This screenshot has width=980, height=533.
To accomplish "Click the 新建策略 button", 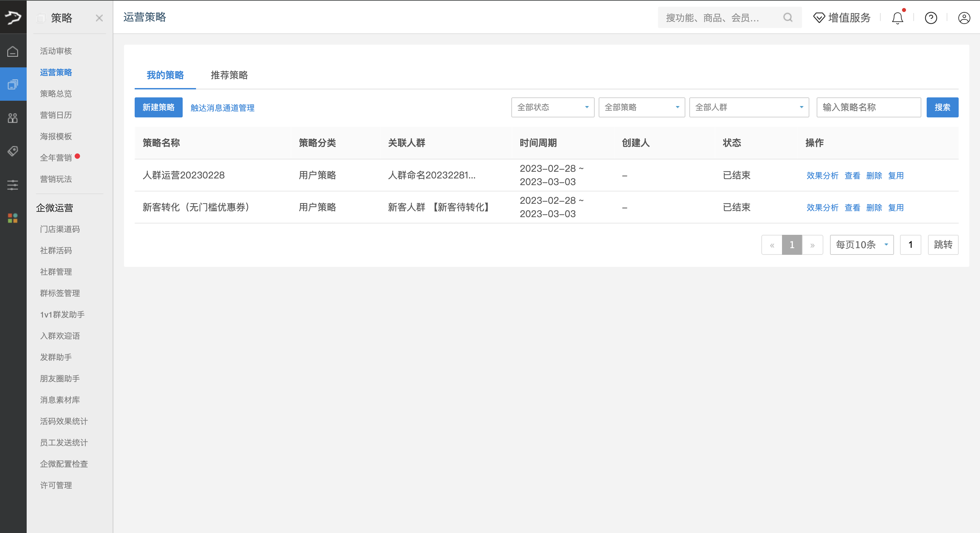I will (159, 107).
